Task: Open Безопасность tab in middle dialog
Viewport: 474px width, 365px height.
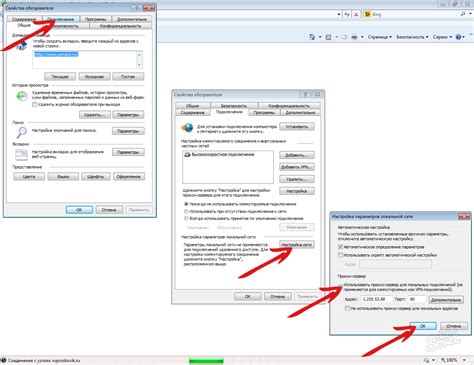Action: click(x=234, y=106)
